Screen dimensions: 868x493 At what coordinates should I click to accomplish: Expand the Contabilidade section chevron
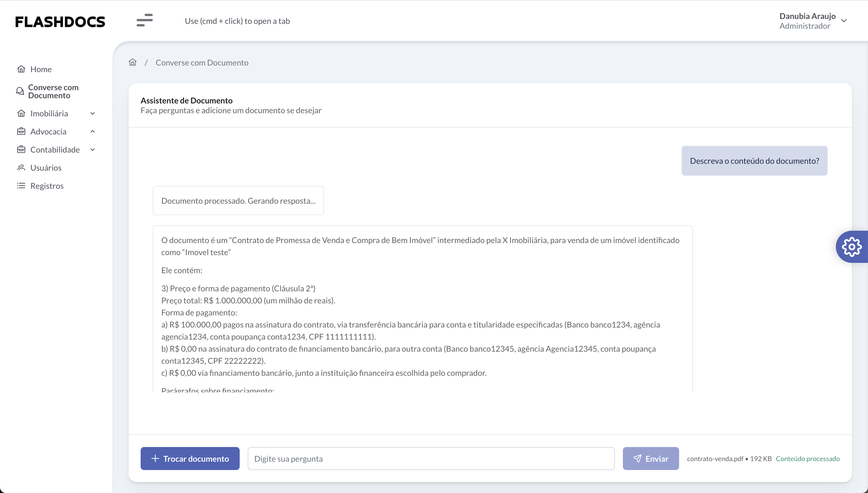point(93,149)
